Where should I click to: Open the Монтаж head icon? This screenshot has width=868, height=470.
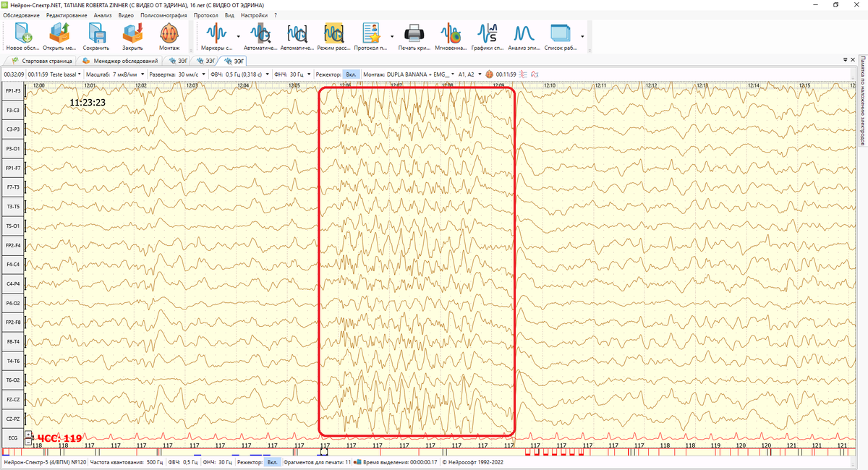[x=169, y=36]
